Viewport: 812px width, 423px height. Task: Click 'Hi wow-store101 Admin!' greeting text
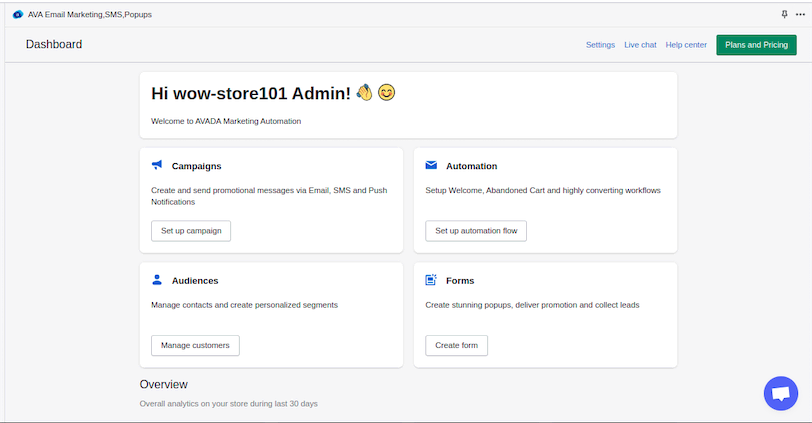(x=251, y=94)
